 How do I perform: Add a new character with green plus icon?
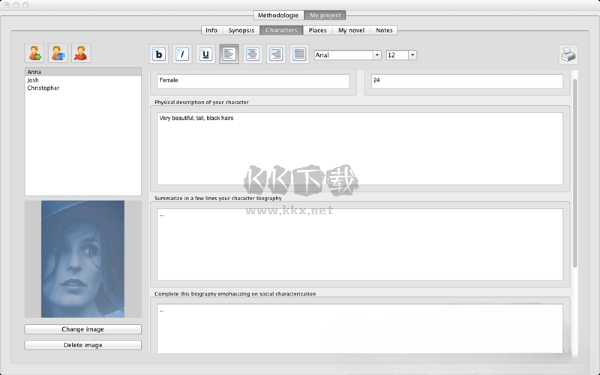[34, 53]
